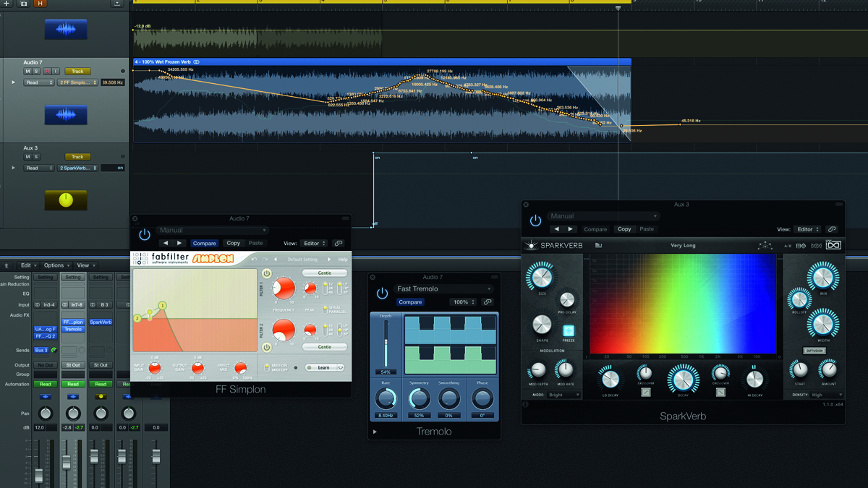
Task: Open the SparkVerb Density High dropdown
Action: coord(827,395)
